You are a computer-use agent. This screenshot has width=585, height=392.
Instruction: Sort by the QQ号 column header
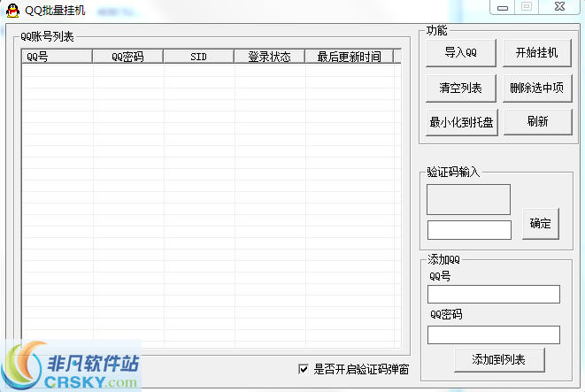57,57
